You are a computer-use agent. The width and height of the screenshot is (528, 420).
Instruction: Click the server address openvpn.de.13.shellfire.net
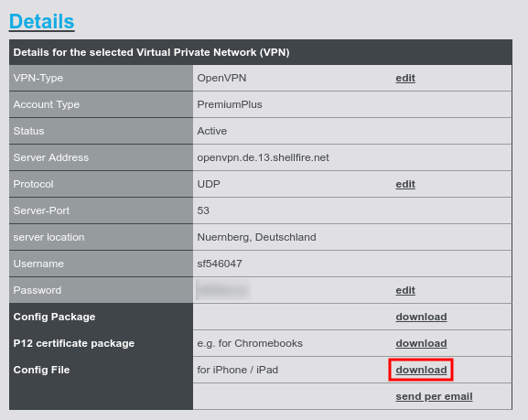point(263,157)
